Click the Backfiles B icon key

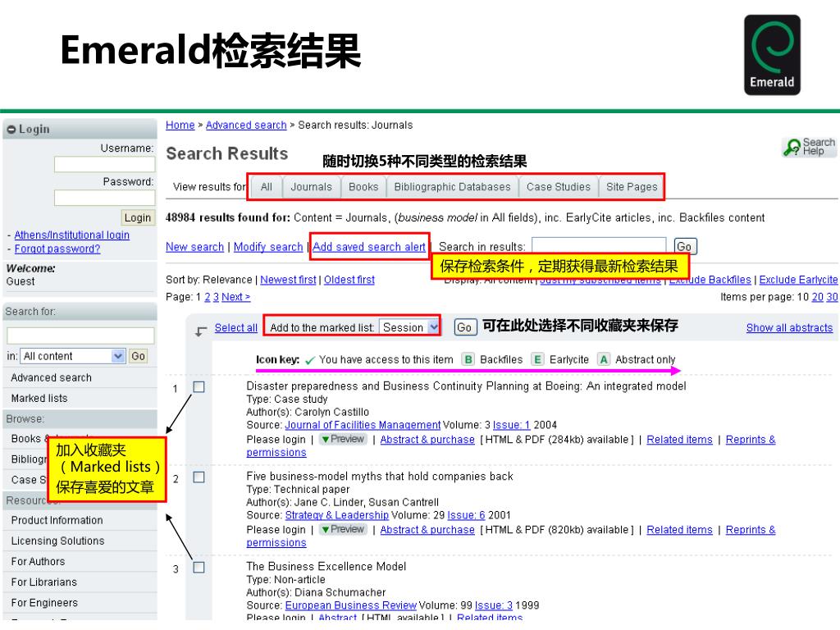468,359
